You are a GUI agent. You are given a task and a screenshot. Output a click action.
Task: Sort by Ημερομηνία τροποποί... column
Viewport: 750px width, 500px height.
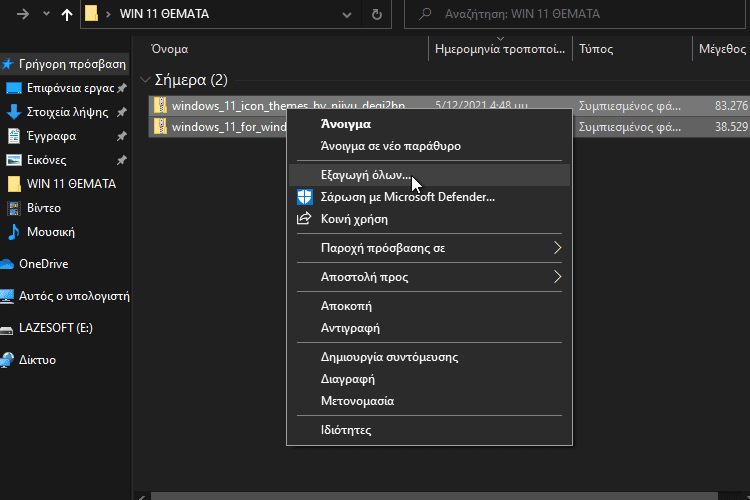pyautogui.click(x=500, y=49)
